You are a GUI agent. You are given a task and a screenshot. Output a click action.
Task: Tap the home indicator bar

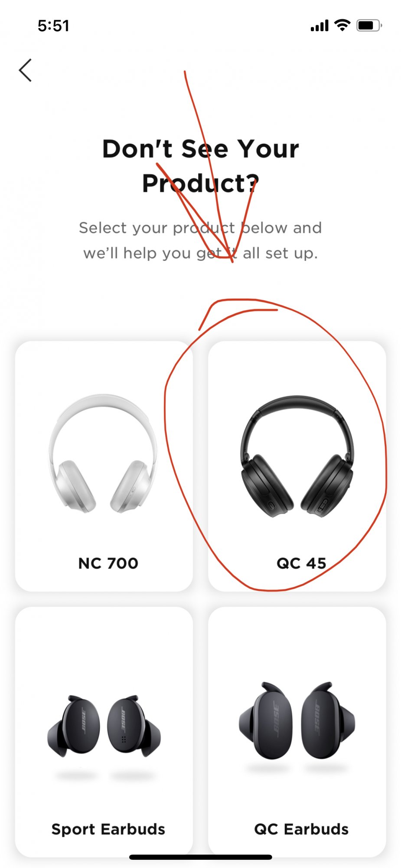pos(201,857)
